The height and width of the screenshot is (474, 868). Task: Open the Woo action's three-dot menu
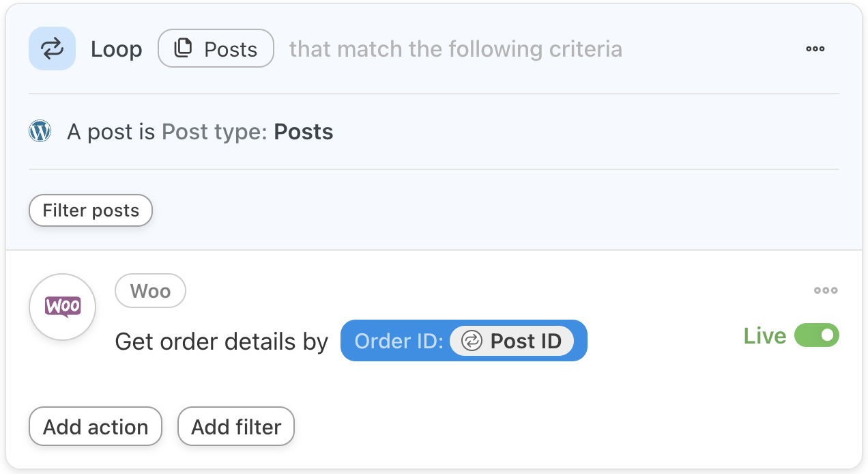pos(825,290)
